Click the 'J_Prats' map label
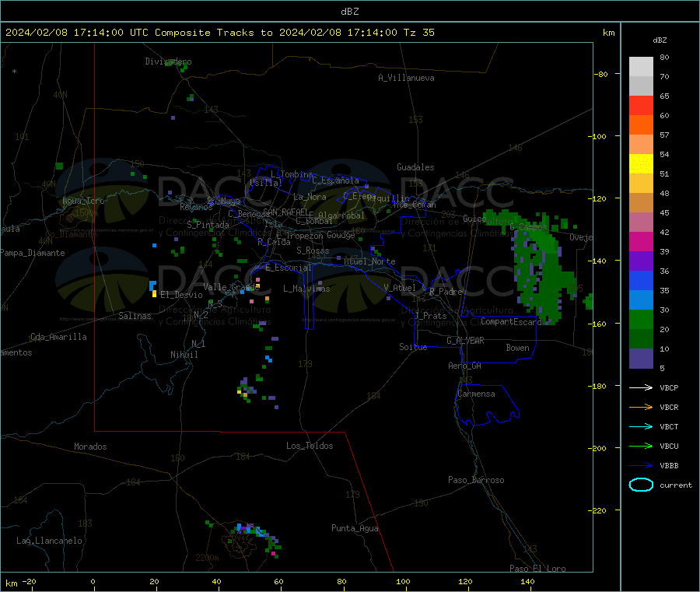Image resolution: width=700 pixels, height=592 pixels. [431, 316]
